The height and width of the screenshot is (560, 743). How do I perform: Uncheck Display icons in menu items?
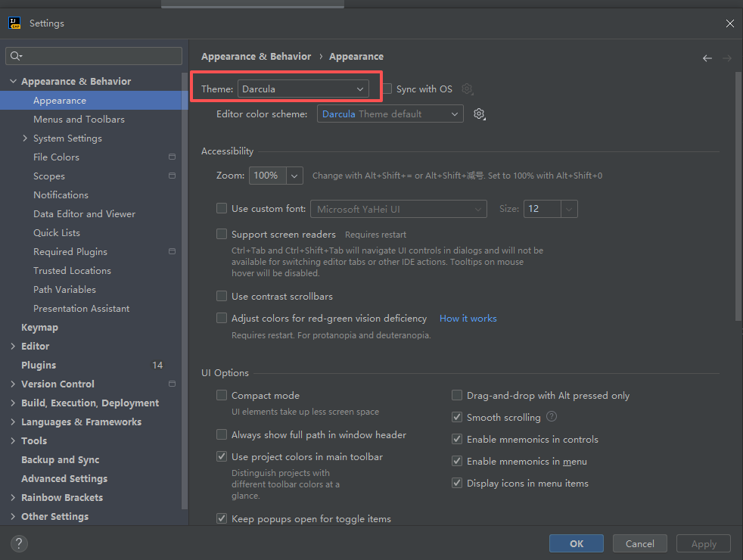click(x=457, y=483)
